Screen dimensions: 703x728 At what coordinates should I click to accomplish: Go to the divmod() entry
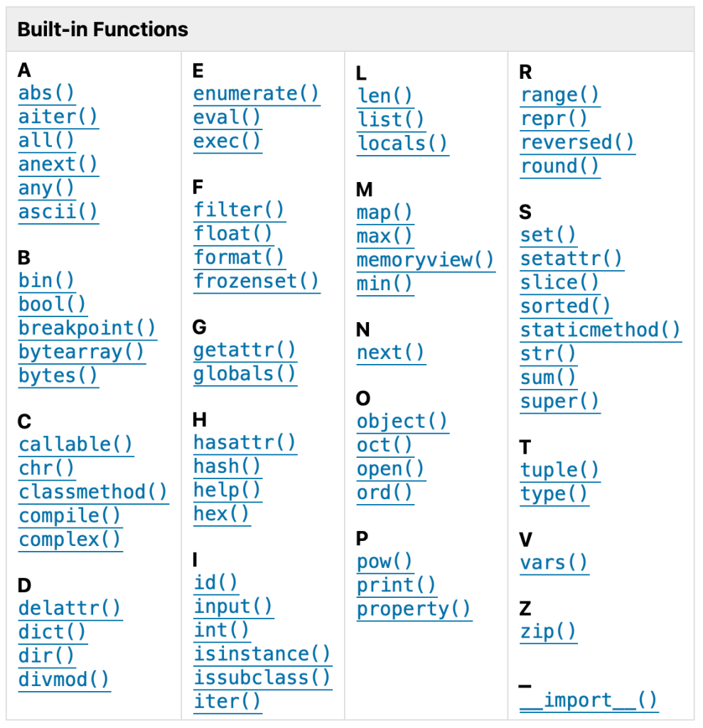tap(64, 680)
